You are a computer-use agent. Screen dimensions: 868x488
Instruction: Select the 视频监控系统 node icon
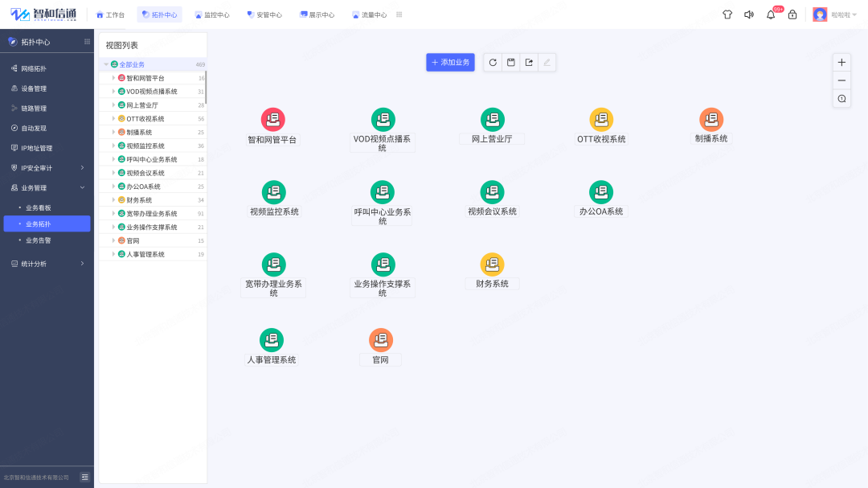coord(273,192)
